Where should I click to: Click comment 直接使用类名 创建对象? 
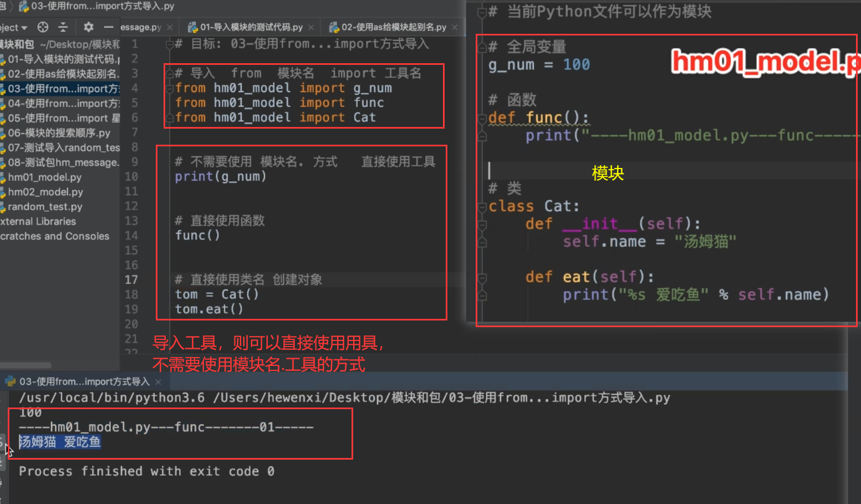248,280
